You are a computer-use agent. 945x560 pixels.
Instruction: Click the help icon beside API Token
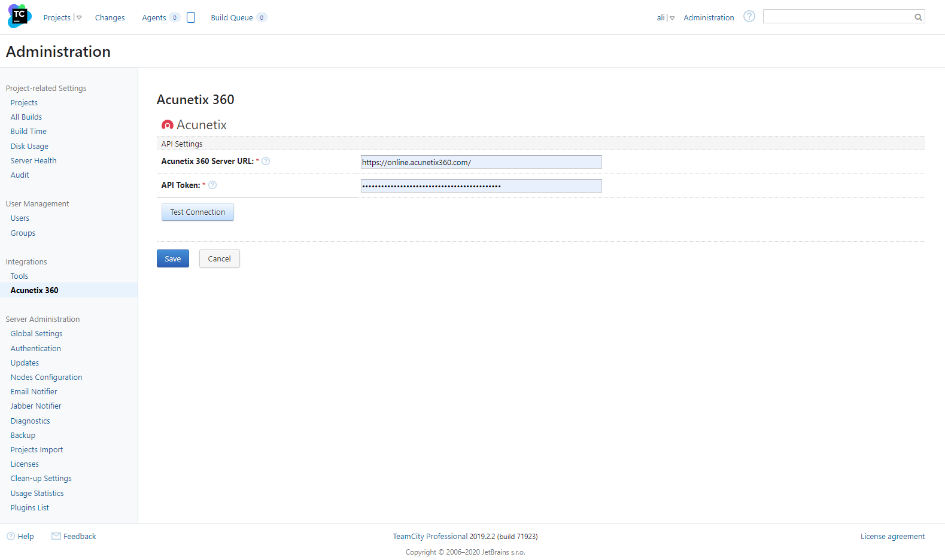212,185
